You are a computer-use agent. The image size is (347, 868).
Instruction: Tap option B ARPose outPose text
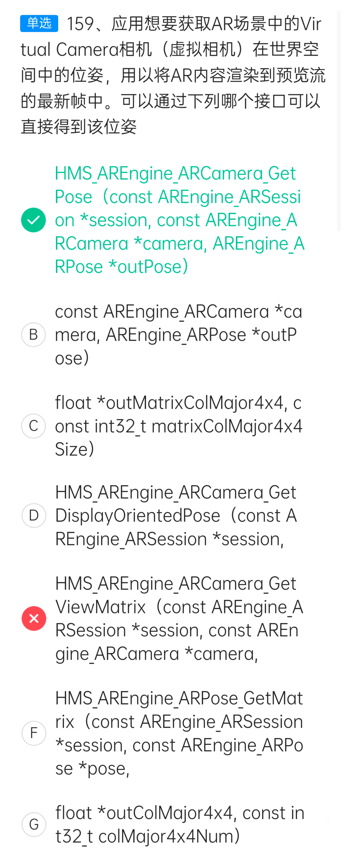[179, 335]
